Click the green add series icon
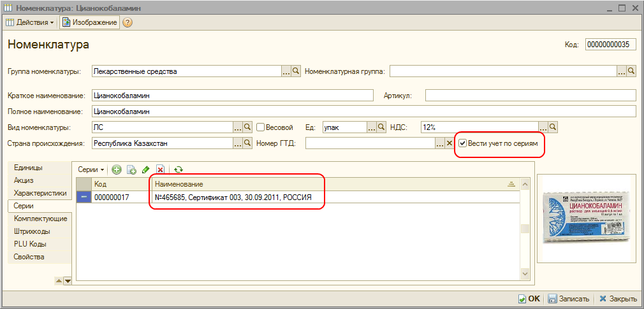The image size is (644, 309). click(117, 169)
